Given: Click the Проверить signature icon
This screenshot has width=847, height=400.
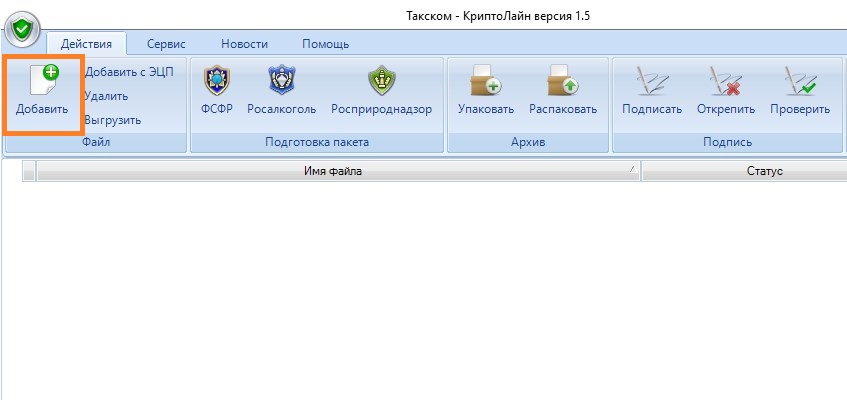Looking at the screenshot, I should click(800, 81).
